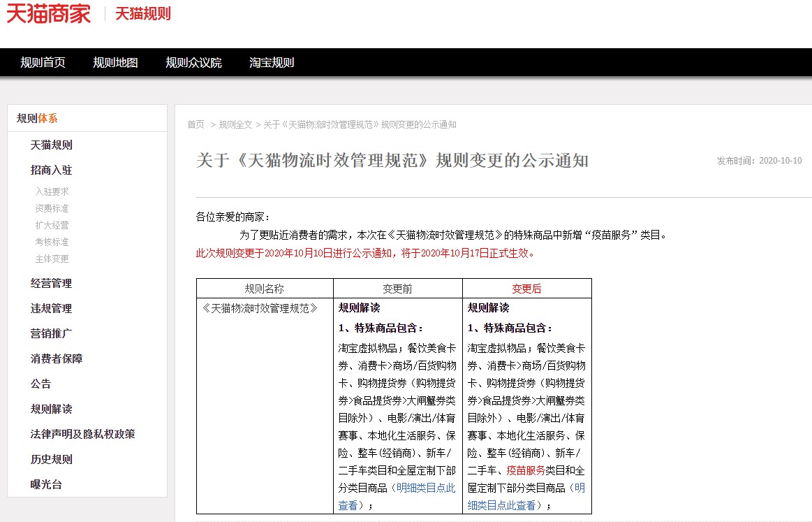The height and width of the screenshot is (522, 812).
Task: Select 规则众议院 in the nav bar
Action: pos(193,63)
